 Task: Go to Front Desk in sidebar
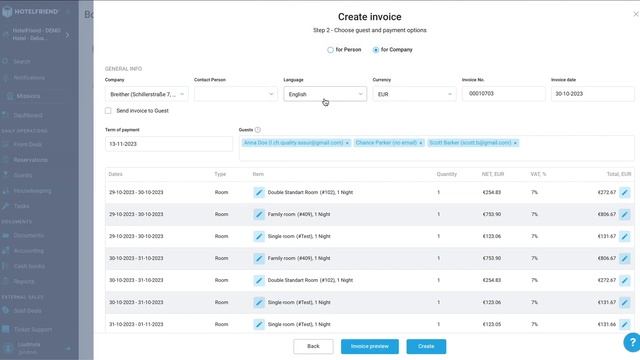27,144
